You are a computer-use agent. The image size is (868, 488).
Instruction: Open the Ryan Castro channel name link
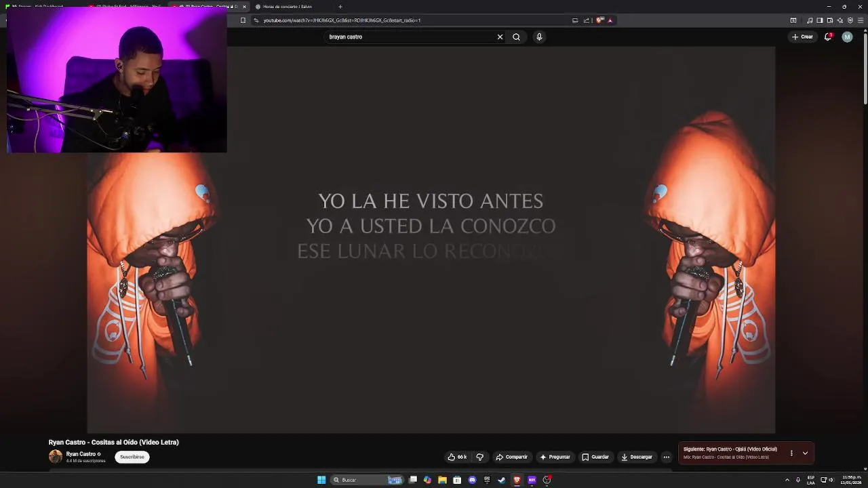coord(81,454)
